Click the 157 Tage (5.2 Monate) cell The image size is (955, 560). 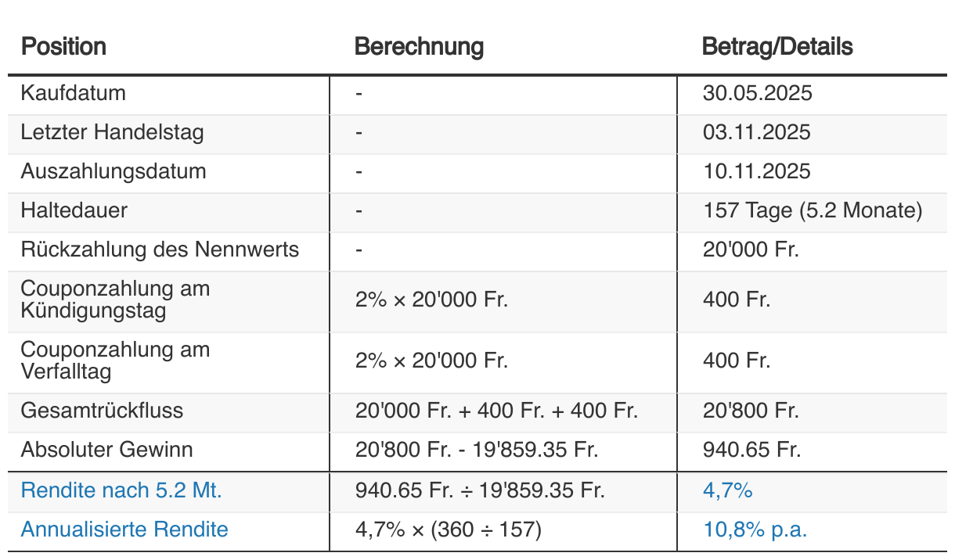point(813,210)
